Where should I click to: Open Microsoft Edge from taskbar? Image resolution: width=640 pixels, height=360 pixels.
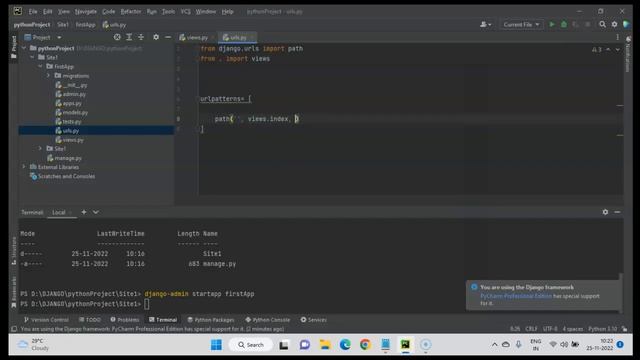pos(345,345)
